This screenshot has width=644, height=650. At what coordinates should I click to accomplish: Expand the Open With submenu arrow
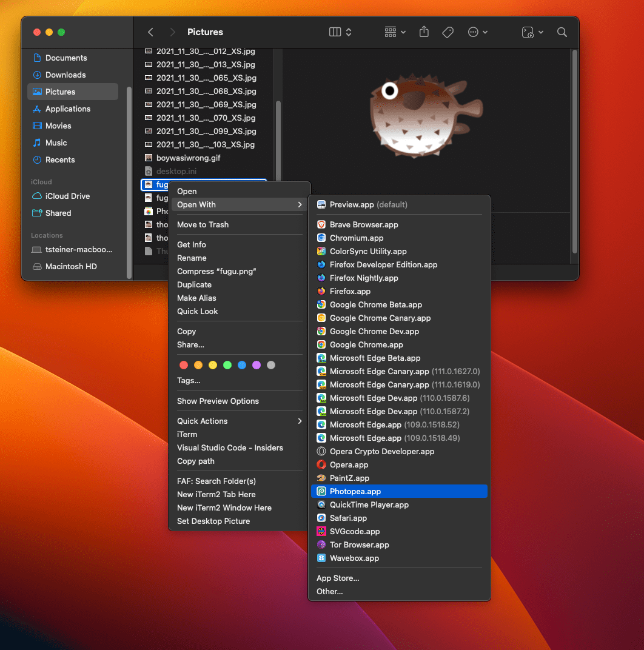(x=299, y=204)
